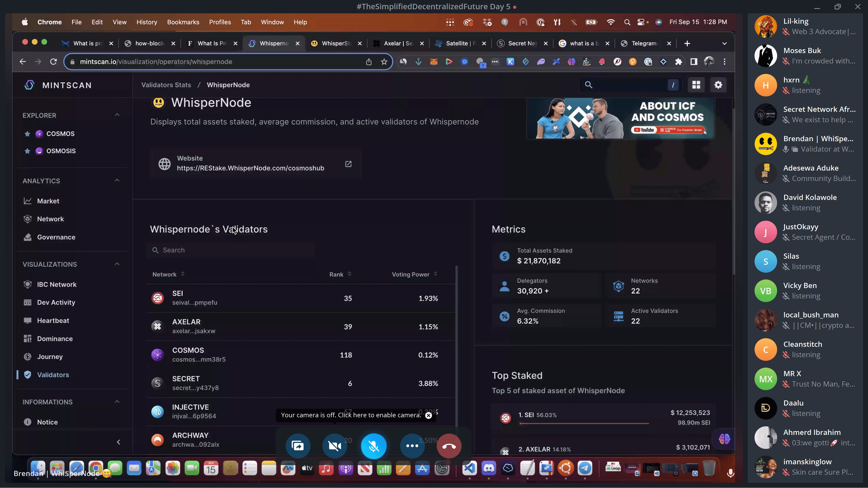
Task: Open Chrome Bookmarks menu
Action: (183, 22)
